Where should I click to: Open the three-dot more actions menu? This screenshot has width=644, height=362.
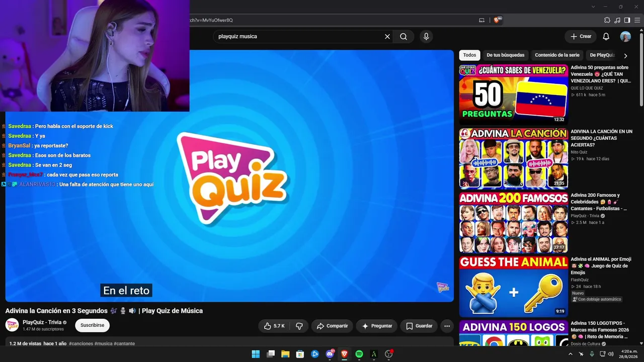(447, 326)
